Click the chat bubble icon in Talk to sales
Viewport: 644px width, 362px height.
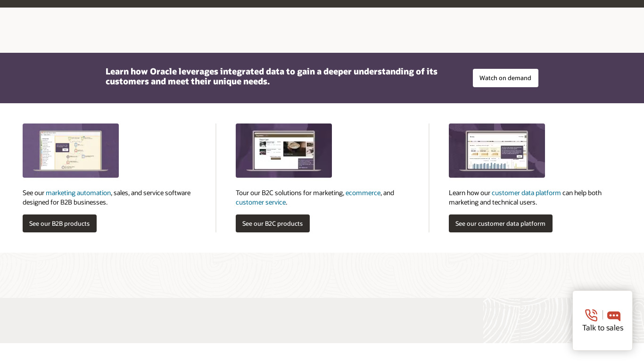click(614, 316)
